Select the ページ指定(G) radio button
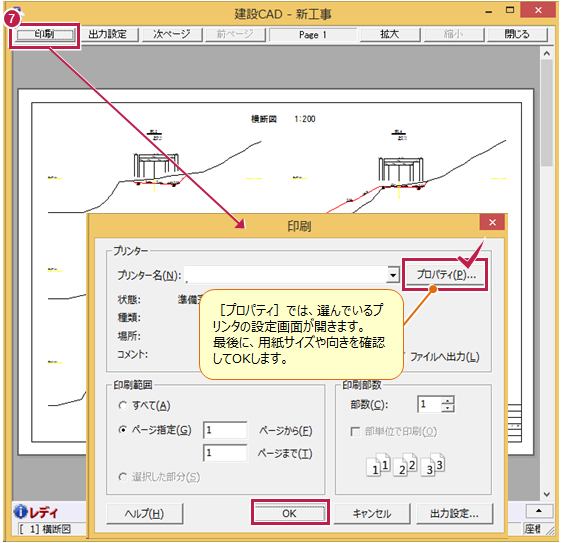 [x=123, y=430]
